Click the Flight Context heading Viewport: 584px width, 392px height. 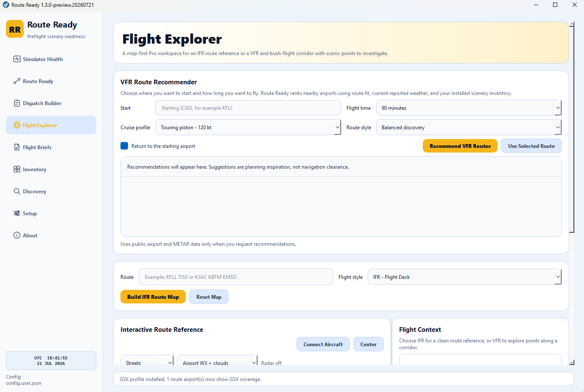click(x=420, y=329)
